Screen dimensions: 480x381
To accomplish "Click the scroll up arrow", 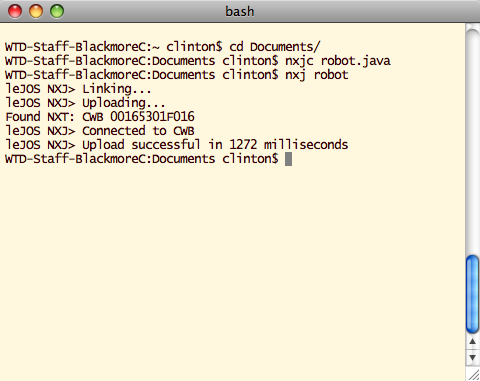I will (x=472, y=341).
